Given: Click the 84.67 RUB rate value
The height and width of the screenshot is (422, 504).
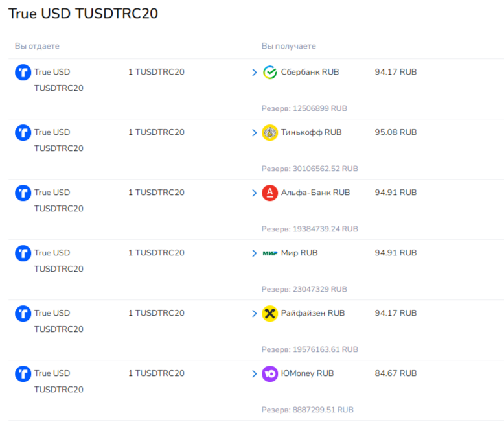Looking at the screenshot, I should [396, 373].
